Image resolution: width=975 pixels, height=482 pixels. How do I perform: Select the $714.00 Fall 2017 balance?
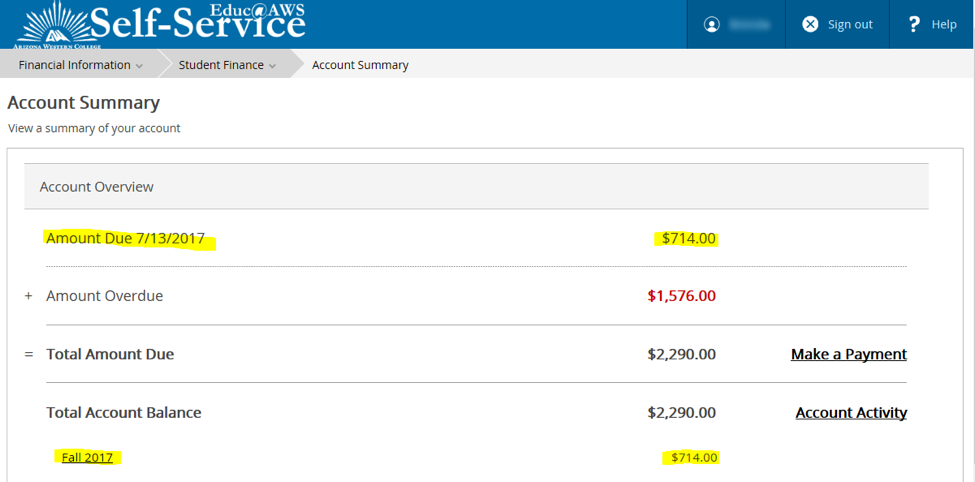[x=694, y=458]
